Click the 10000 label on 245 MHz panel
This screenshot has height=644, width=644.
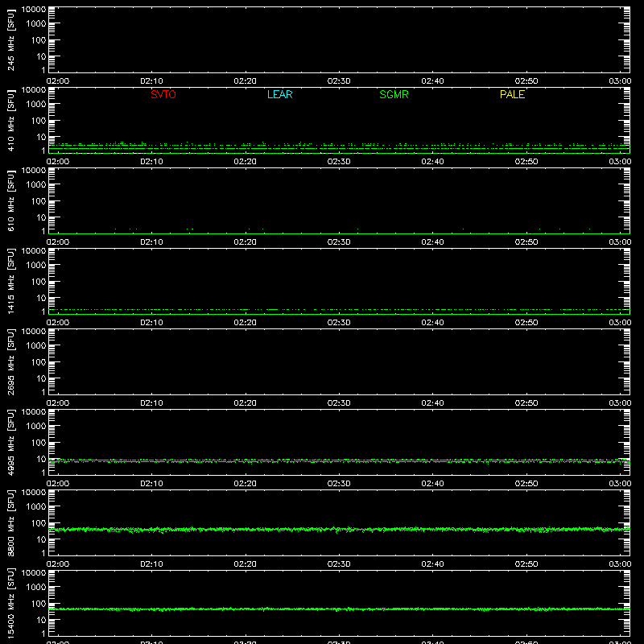(34, 10)
